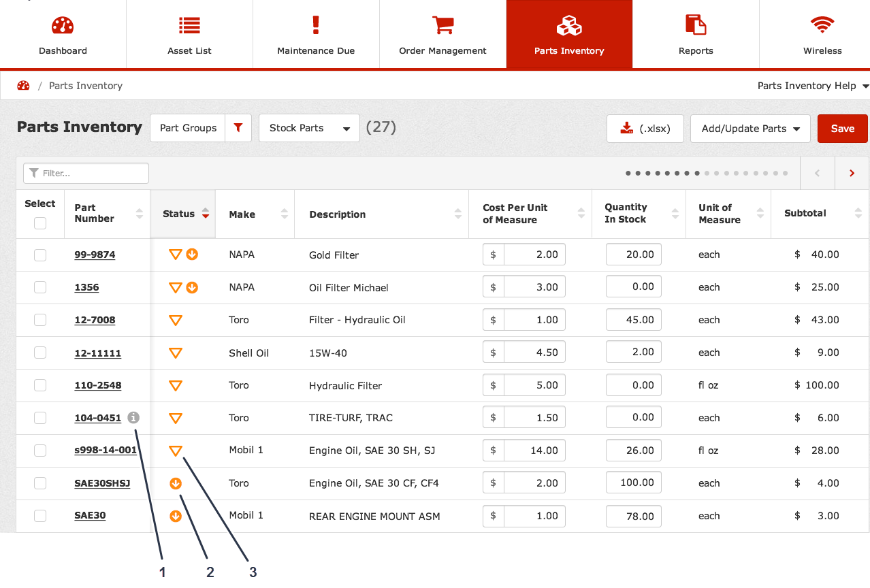Tick the checkbox for part 99-9874
This screenshot has width=870, height=588.
pyautogui.click(x=40, y=255)
